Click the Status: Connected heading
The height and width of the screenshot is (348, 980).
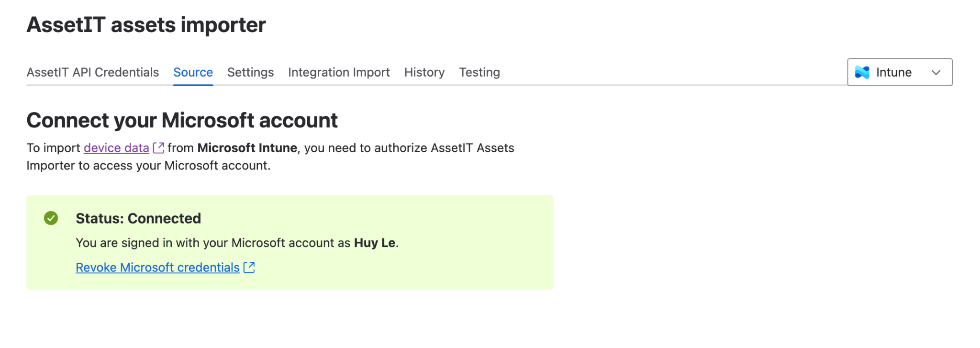coord(138,218)
